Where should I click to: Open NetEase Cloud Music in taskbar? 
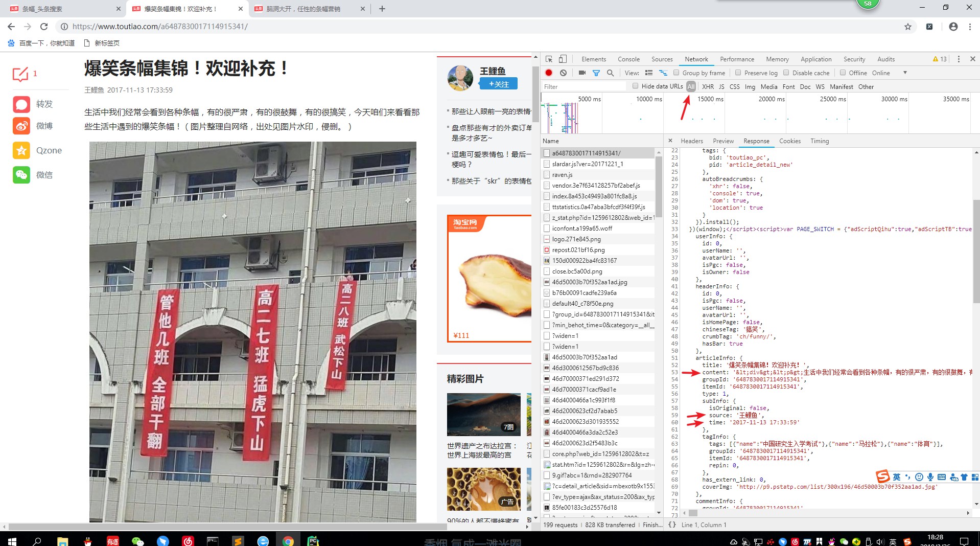coord(188,541)
